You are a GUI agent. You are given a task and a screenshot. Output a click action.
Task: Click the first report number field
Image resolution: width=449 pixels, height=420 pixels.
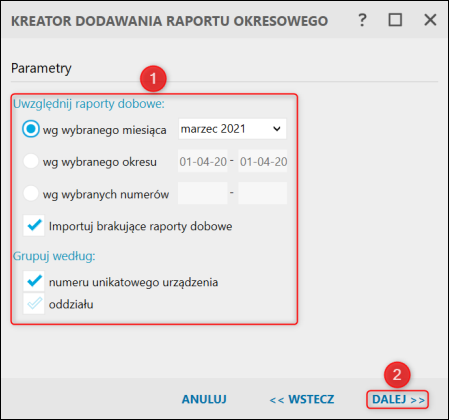click(x=203, y=193)
